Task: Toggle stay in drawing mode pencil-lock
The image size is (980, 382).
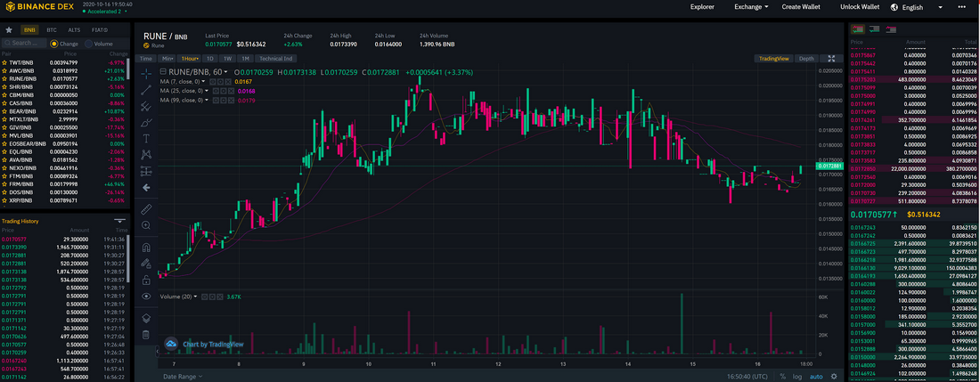Action: [146, 263]
